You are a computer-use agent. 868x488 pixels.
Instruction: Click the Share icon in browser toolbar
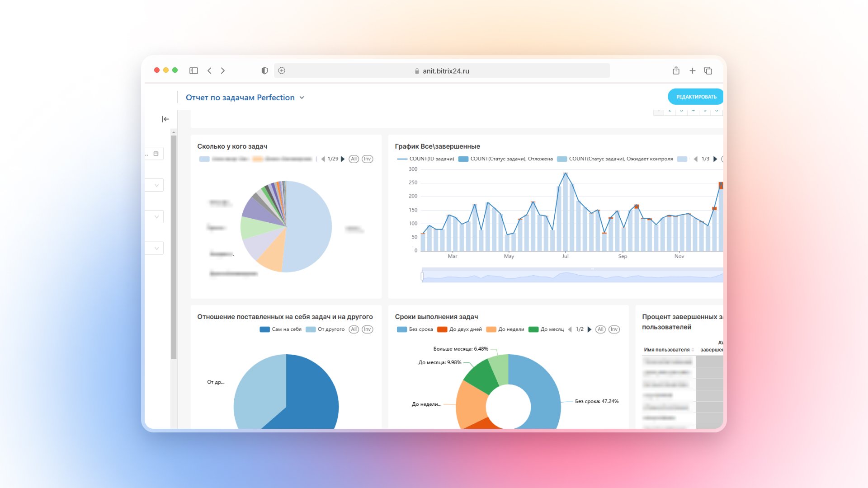676,70
